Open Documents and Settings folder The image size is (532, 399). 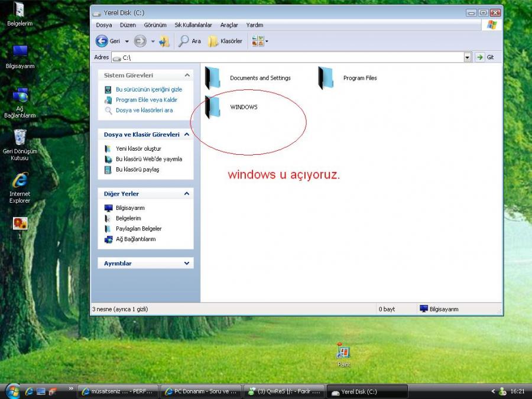tap(213, 78)
